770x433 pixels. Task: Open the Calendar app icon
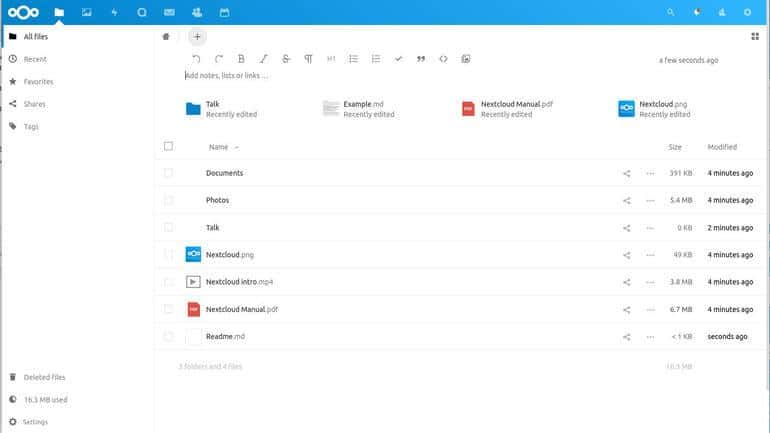tap(224, 12)
